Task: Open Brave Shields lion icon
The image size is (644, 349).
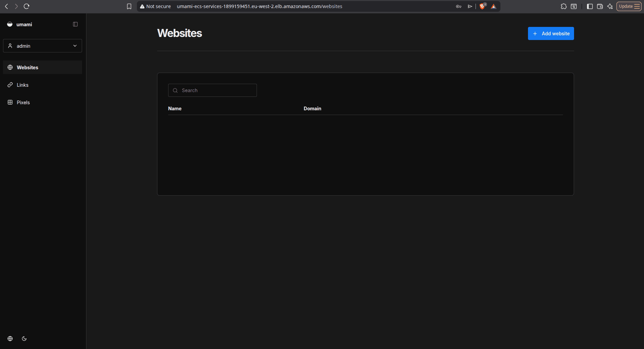Action: click(482, 6)
